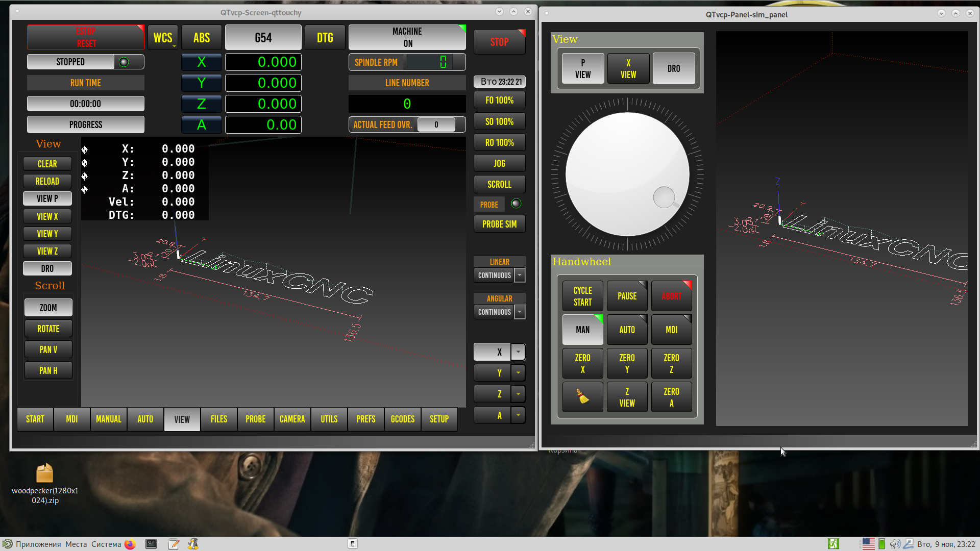Open Система menu
The height and width of the screenshot is (551, 980).
point(106,544)
